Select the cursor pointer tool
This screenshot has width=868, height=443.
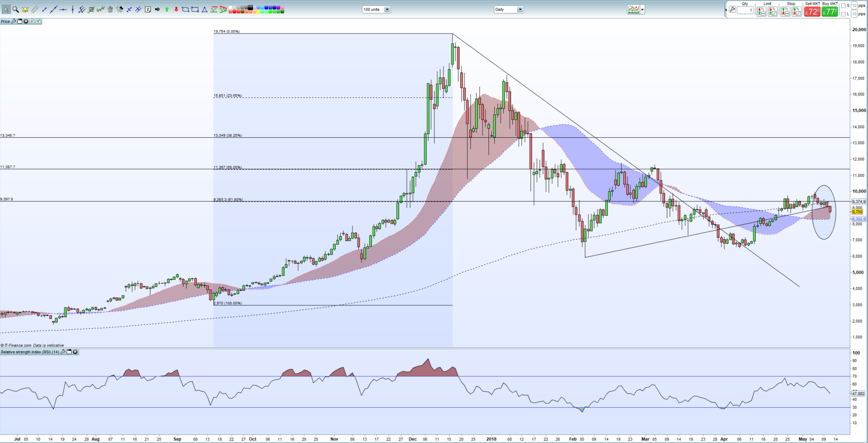(x=6, y=9)
